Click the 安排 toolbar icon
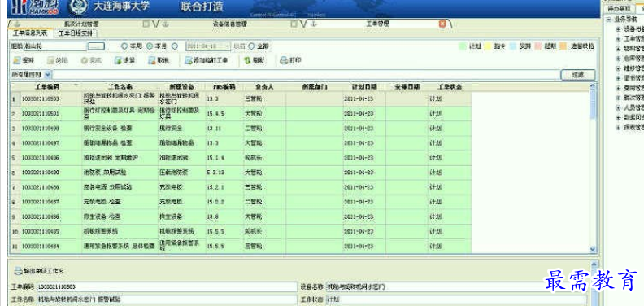644x306 pixels. (x=16, y=60)
